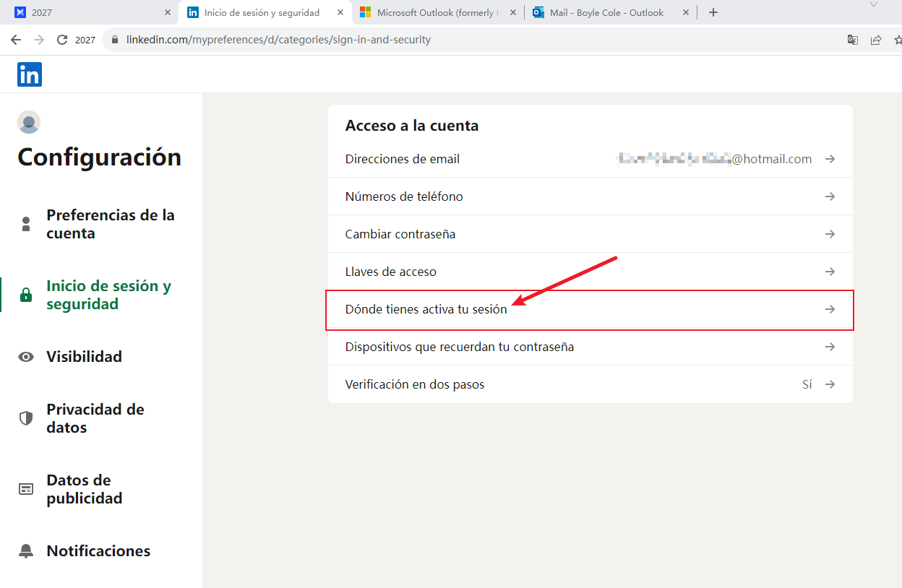Click the bell icon beside Notificaciones
This screenshot has height=588, width=902.
pyautogui.click(x=26, y=551)
